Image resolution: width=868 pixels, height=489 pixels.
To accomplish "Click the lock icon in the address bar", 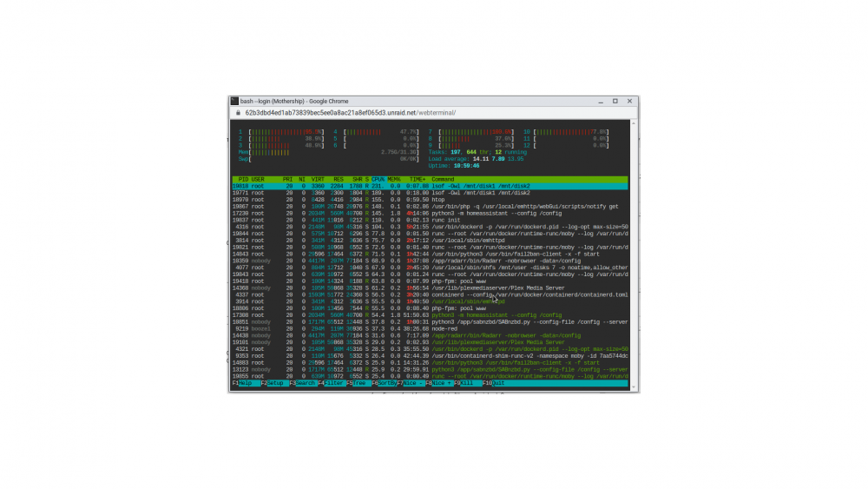I will click(238, 112).
